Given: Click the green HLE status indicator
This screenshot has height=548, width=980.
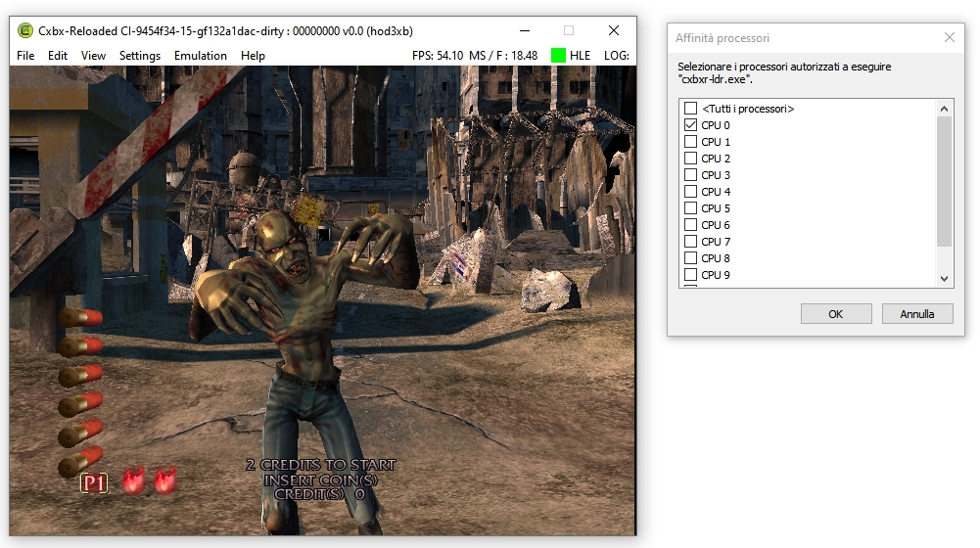Looking at the screenshot, I should [x=558, y=56].
